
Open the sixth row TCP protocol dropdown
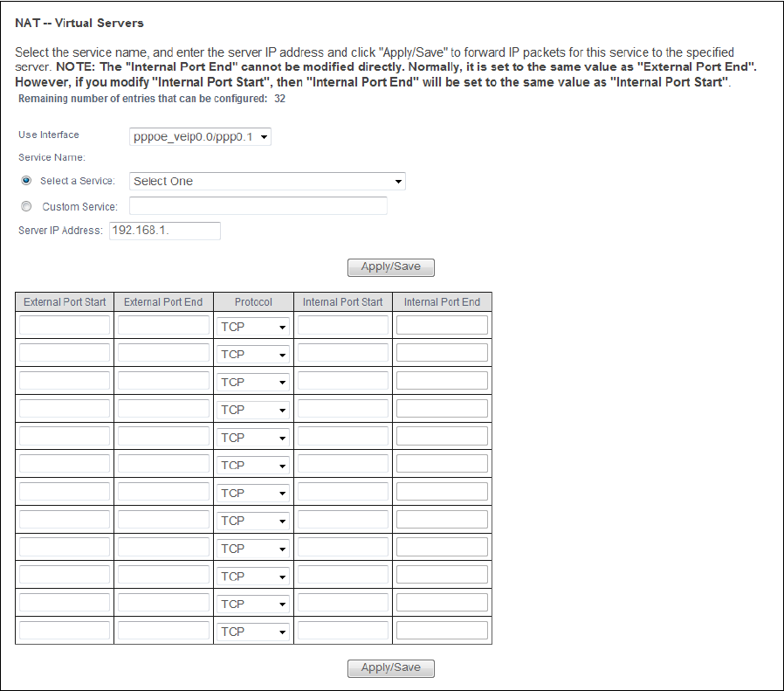coord(253,466)
